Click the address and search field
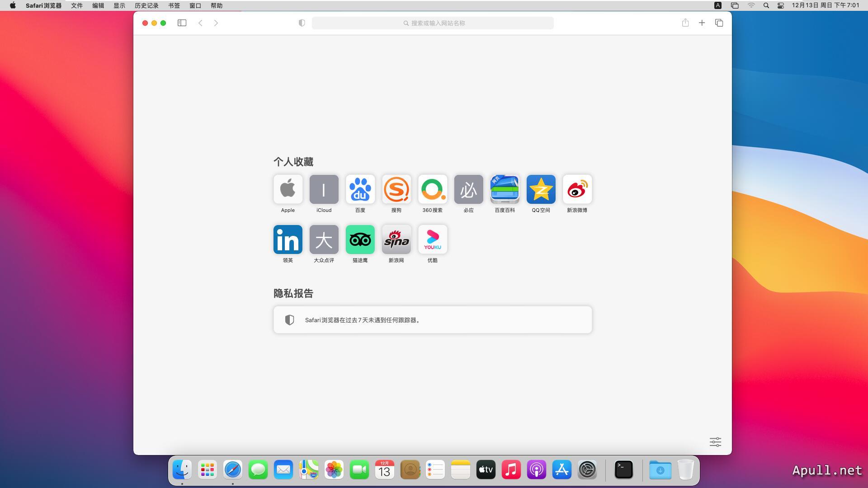The image size is (868, 488). coord(433,23)
